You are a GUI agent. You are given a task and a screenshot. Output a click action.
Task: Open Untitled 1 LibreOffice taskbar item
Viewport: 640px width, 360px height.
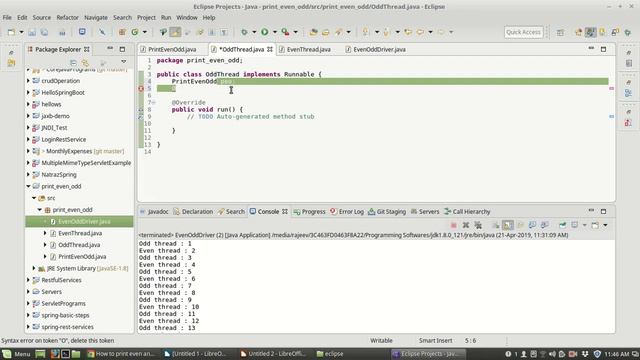195,354
